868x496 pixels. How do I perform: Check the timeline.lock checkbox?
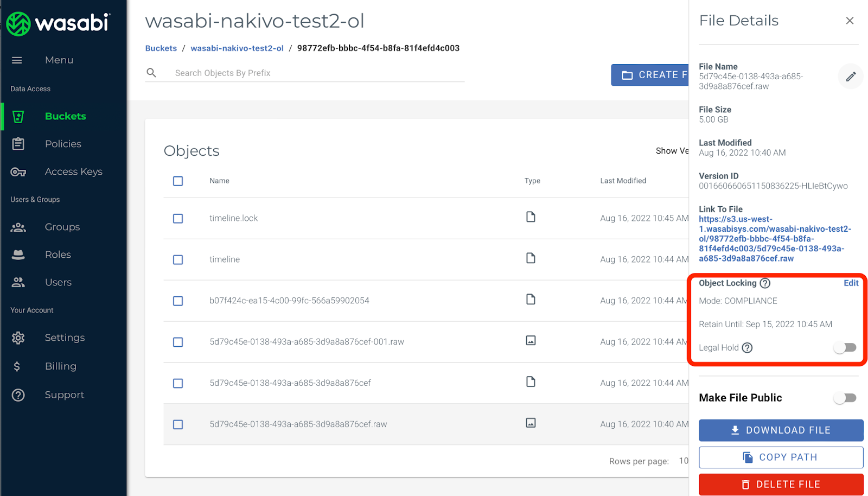tap(178, 218)
